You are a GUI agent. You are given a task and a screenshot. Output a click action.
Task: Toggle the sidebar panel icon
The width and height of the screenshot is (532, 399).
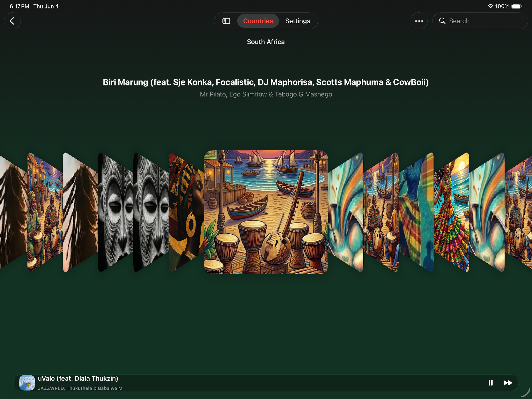pos(226,21)
